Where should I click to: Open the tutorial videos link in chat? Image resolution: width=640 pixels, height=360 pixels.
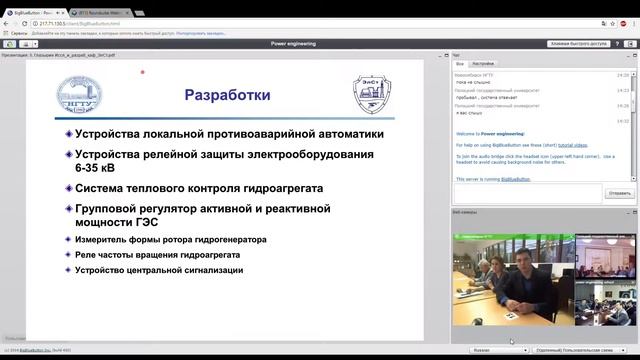point(572,145)
